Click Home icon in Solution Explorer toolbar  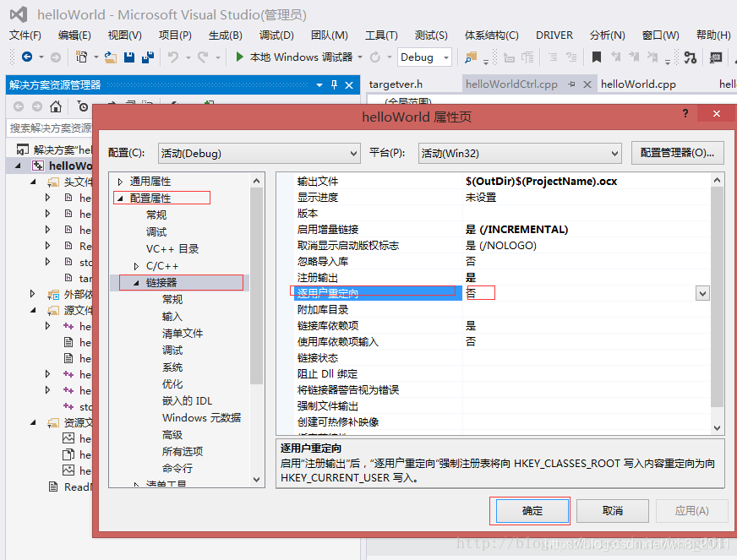coord(56,106)
